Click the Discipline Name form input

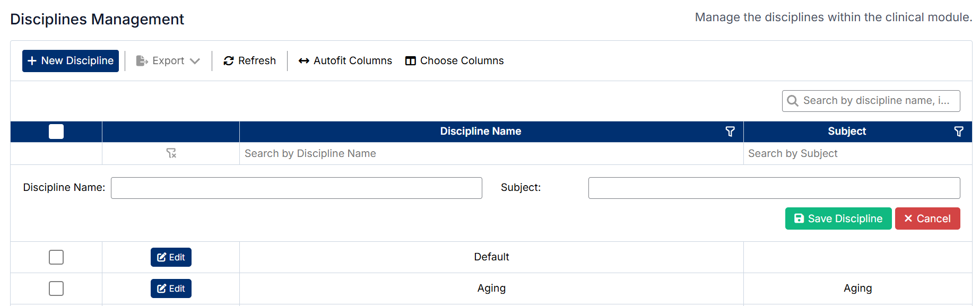[296, 188]
